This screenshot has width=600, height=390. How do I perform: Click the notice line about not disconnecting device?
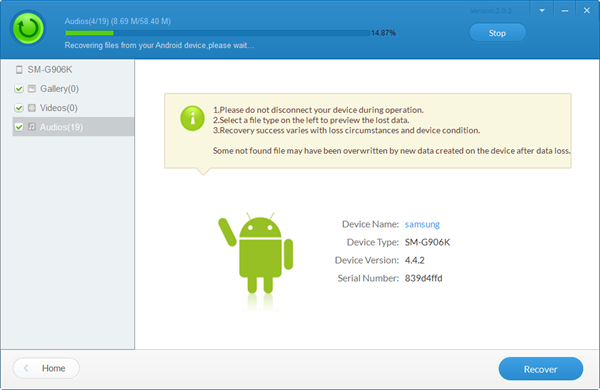pyautogui.click(x=318, y=110)
